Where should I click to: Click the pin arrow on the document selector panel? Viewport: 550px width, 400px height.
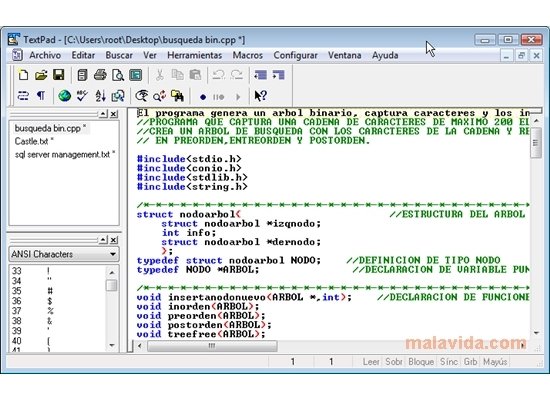(103, 114)
